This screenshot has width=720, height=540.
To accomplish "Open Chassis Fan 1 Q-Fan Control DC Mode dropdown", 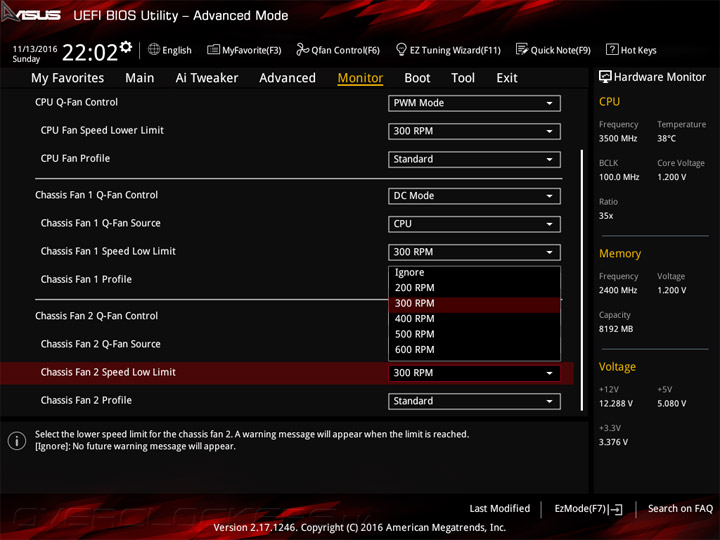I will [474, 196].
